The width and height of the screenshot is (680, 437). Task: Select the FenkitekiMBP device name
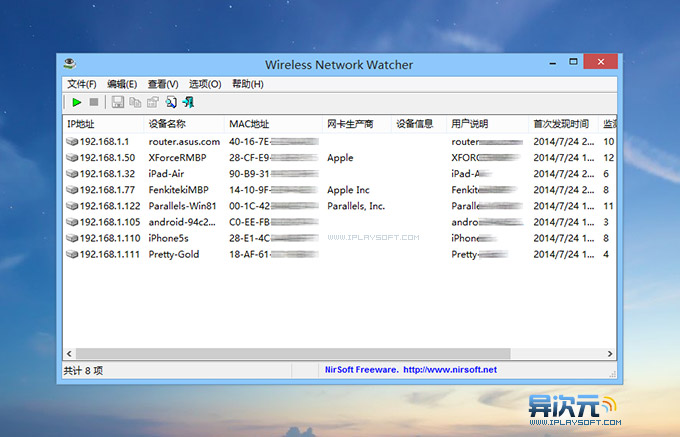click(x=178, y=189)
